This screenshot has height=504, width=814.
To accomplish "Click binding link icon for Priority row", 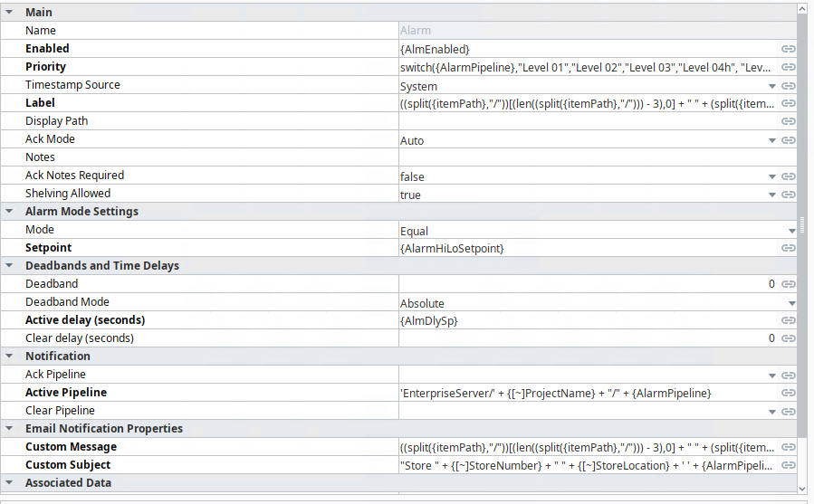I will pos(789,67).
